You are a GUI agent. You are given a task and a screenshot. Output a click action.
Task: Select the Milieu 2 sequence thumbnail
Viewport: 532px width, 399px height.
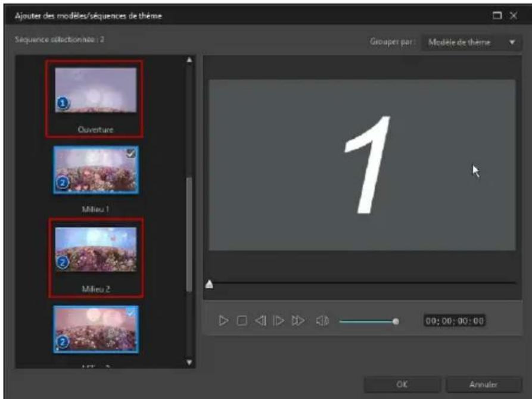pos(95,249)
